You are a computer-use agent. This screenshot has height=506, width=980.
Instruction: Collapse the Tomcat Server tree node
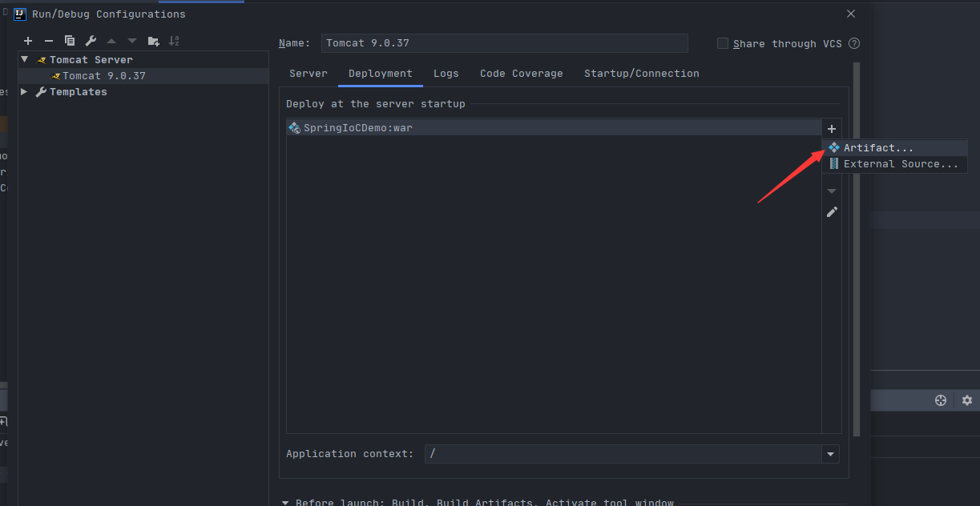(25, 59)
